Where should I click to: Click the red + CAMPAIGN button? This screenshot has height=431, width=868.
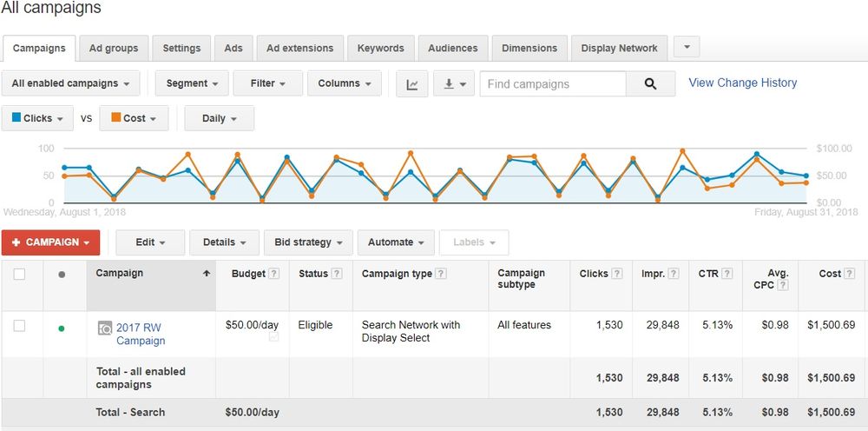[51, 242]
